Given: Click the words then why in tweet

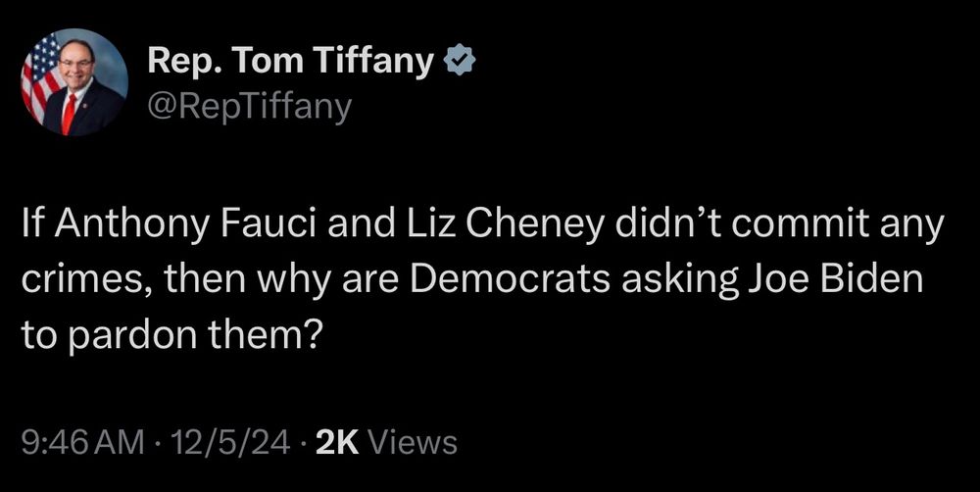Looking at the screenshot, I should point(247,279).
